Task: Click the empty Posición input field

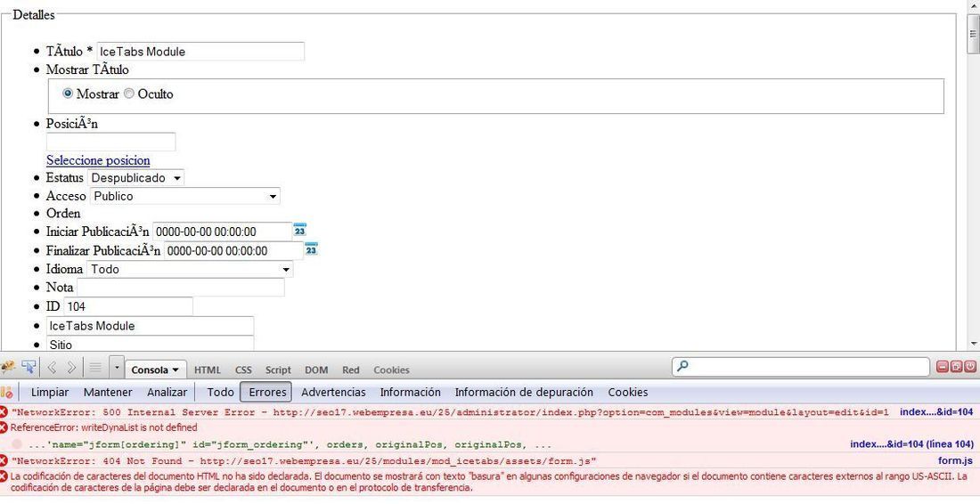Action: coord(110,142)
